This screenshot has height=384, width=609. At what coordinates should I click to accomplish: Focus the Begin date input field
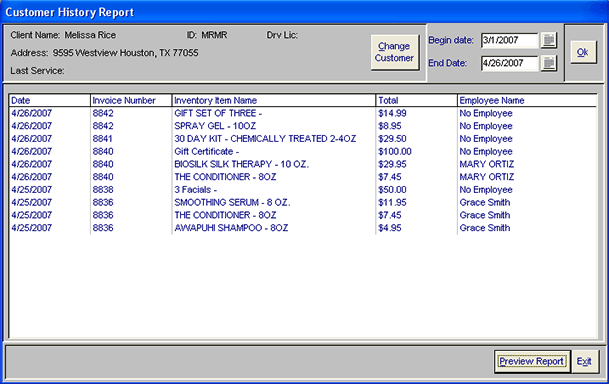509,40
